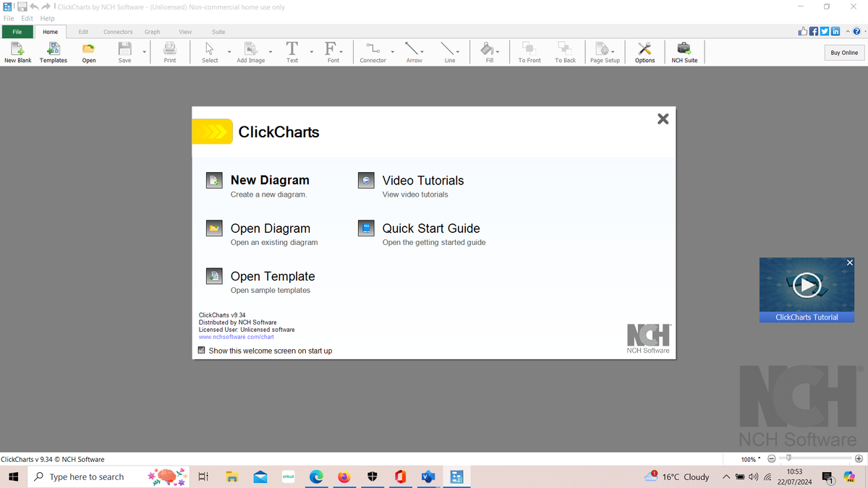Click the Add Image tool icon

[250, 51]
